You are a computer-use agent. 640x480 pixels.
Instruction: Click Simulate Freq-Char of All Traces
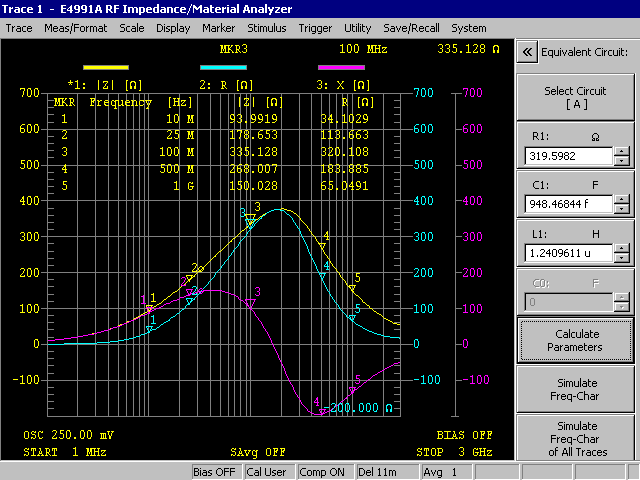click(x=575, y=438)
